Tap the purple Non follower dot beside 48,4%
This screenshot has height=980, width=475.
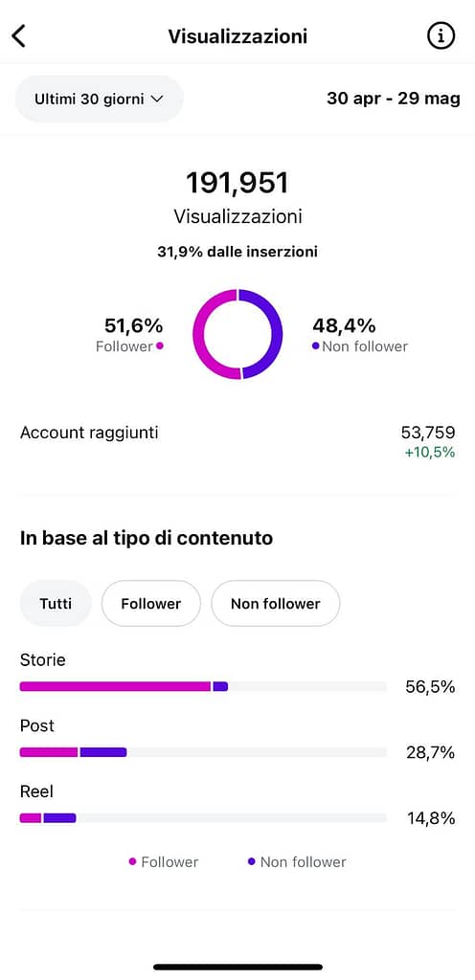[x=315, y=346]
